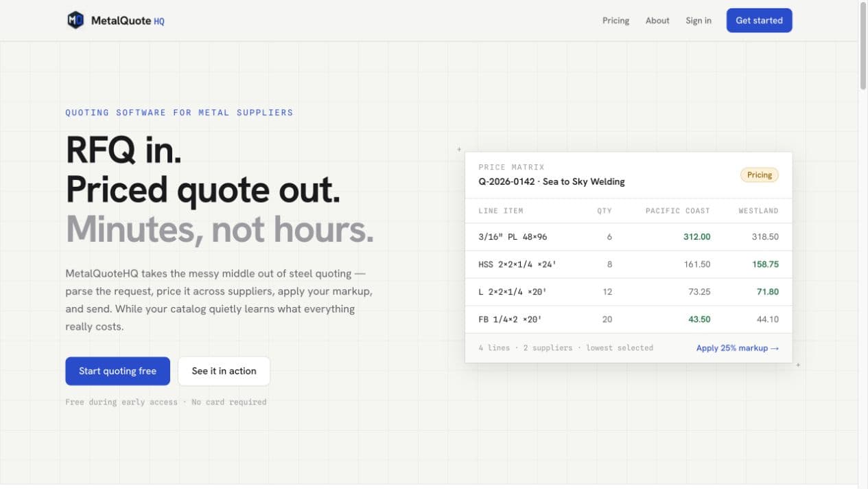Click the PACIFIC COAST column header
This screenshot has height=489, width=868.
678,211
